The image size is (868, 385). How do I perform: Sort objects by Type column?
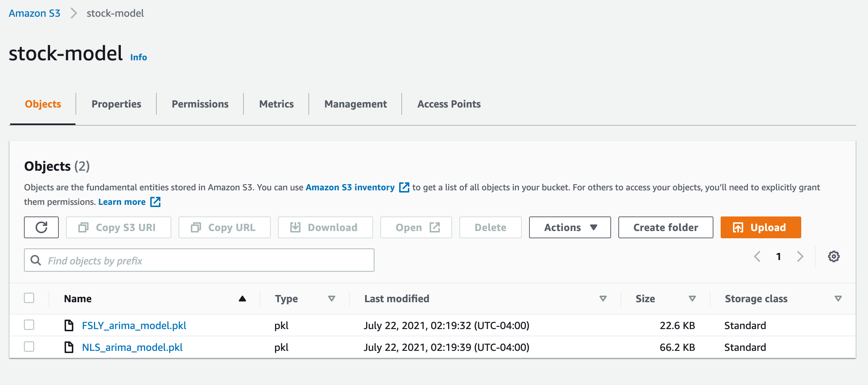pyautogui.click(x=331, y=299)
